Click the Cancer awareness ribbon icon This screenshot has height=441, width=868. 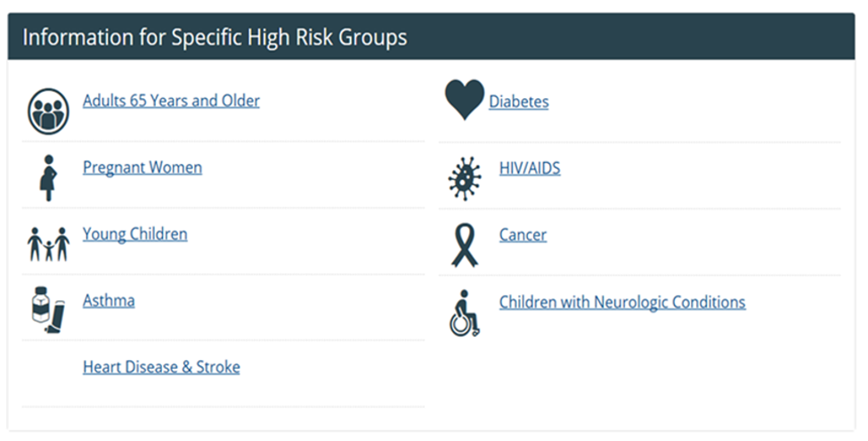pos(464,245)
